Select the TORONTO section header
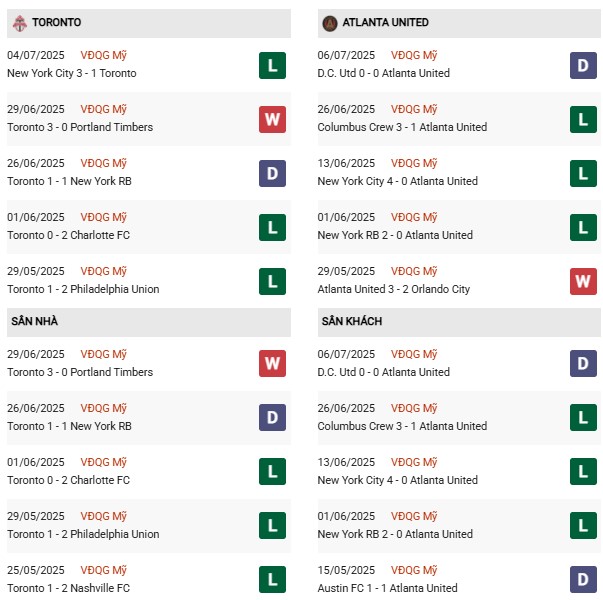Viewport: 603px width, 600px height. 57,23
